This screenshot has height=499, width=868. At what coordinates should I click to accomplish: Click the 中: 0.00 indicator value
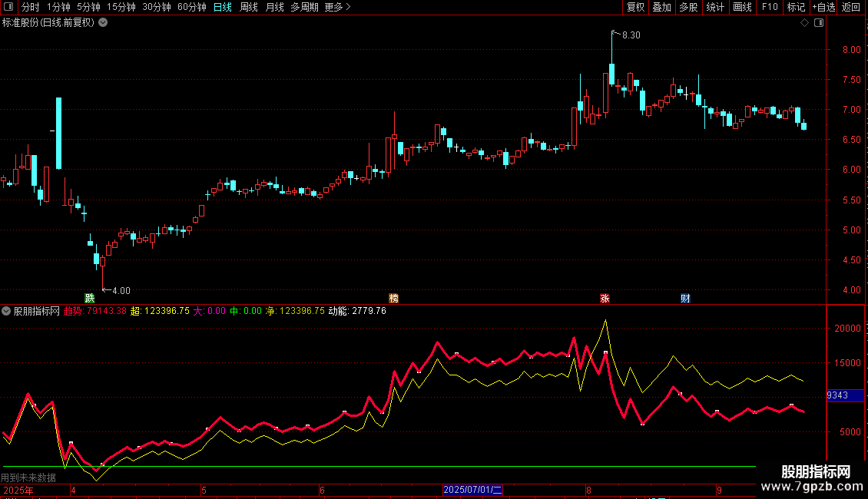(246, 311)
